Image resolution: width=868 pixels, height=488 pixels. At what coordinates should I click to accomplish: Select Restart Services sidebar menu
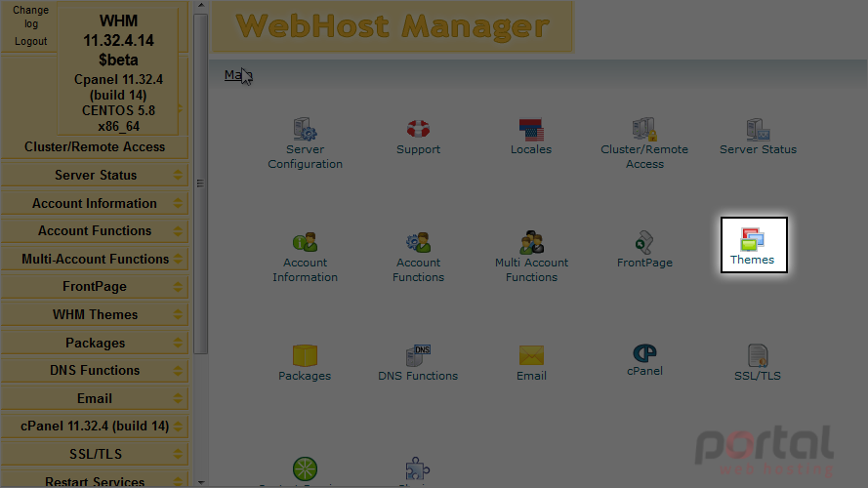[95, 480]
